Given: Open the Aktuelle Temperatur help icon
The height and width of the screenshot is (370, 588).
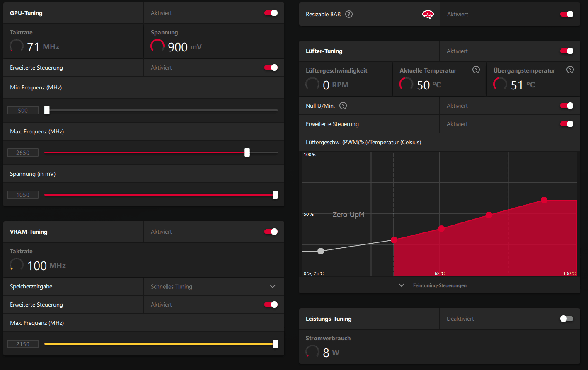Looking at the screenshot, I should click(476, 70).
